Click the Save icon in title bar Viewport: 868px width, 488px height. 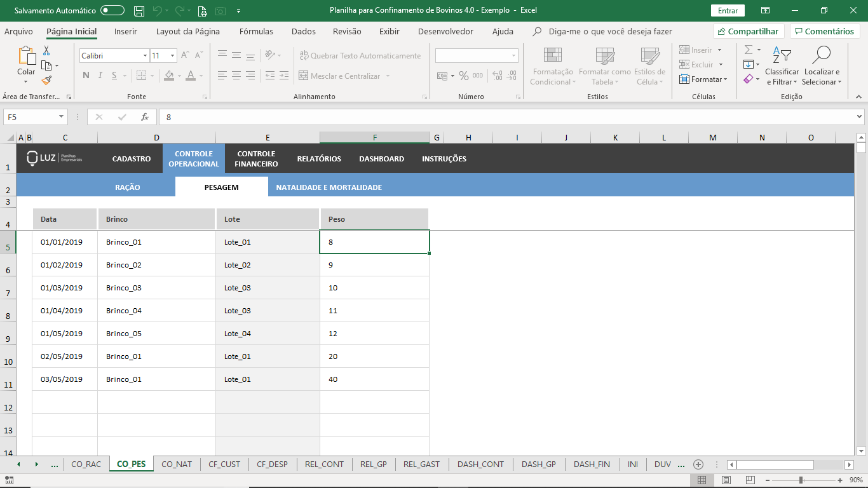coord(139,11)
